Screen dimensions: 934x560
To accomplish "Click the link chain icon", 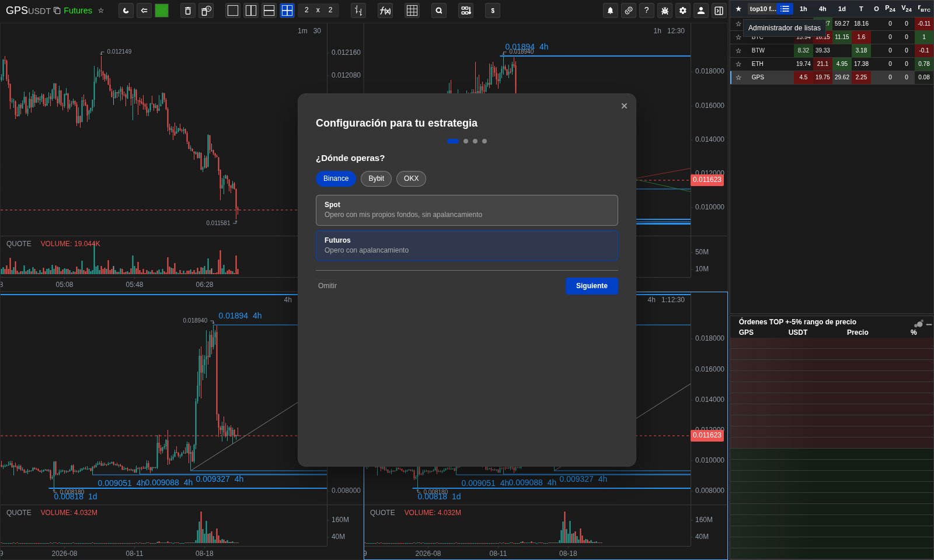I will [629, 10].
